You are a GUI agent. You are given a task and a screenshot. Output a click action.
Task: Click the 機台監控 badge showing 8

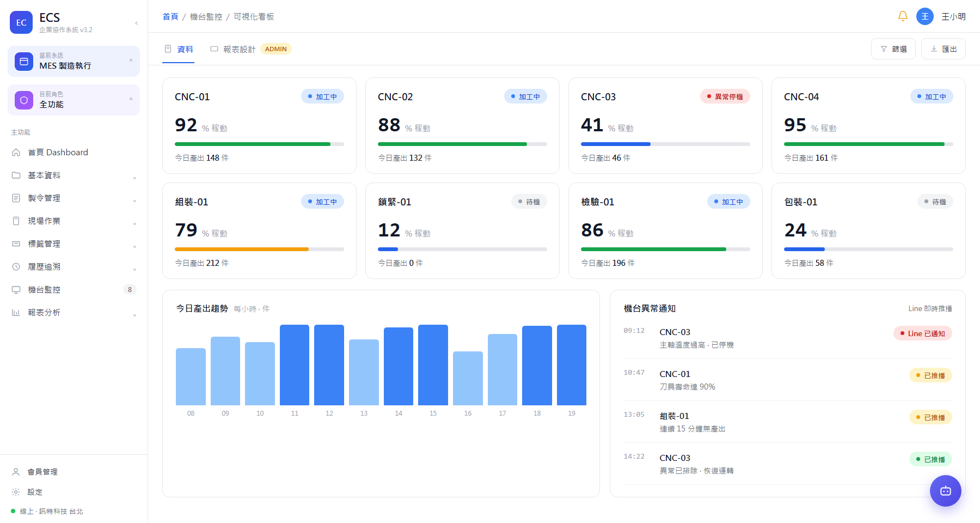point(130,290)
